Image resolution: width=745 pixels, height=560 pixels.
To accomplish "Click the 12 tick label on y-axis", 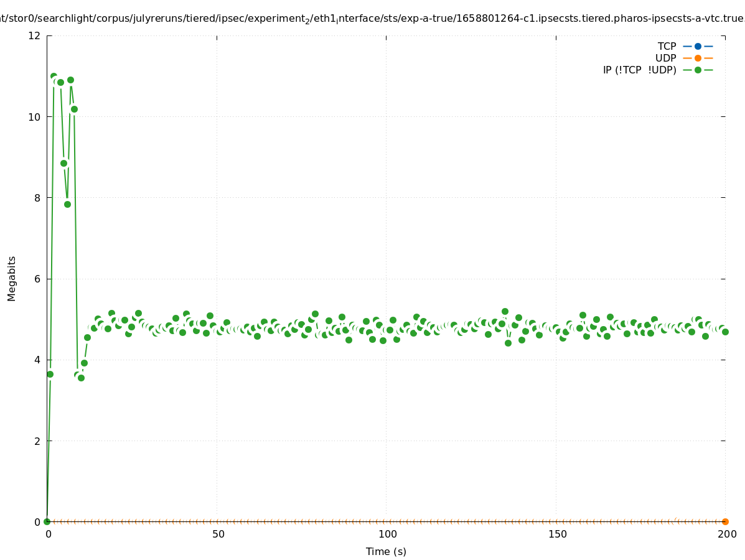I will (x=35, y=35).
